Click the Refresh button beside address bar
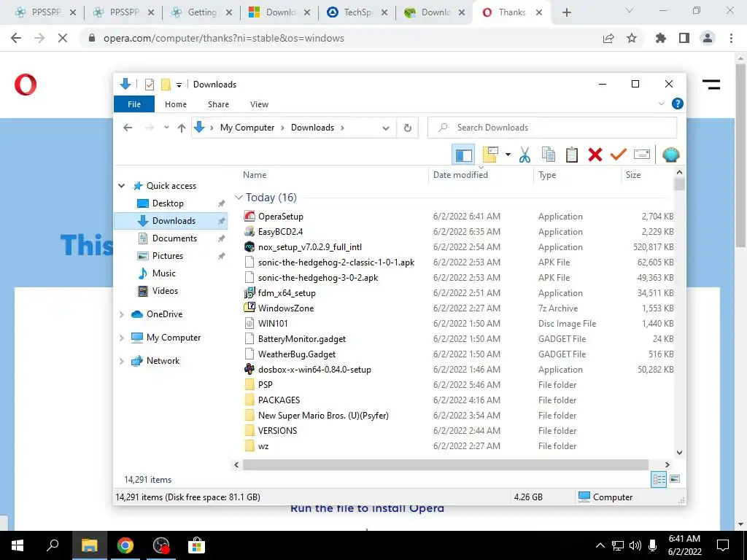The height and width of the screenshot is (560, 747). [x=407, y=128]
